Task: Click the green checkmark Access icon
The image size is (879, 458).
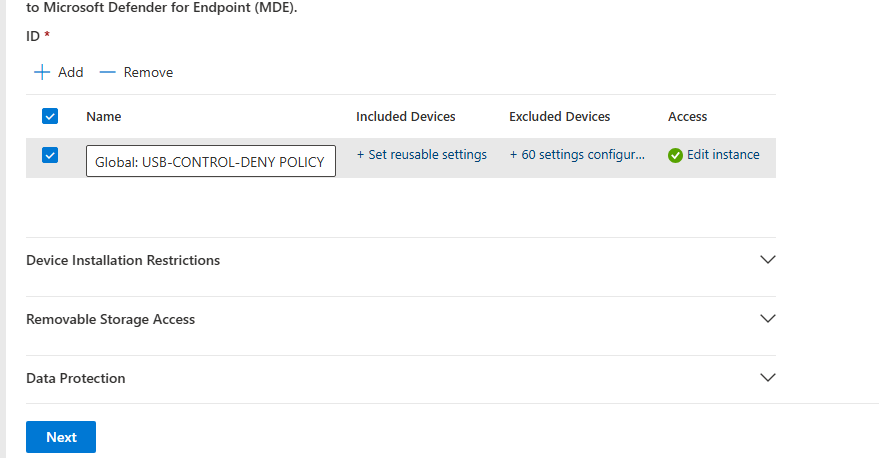Action: pos(675,155)
